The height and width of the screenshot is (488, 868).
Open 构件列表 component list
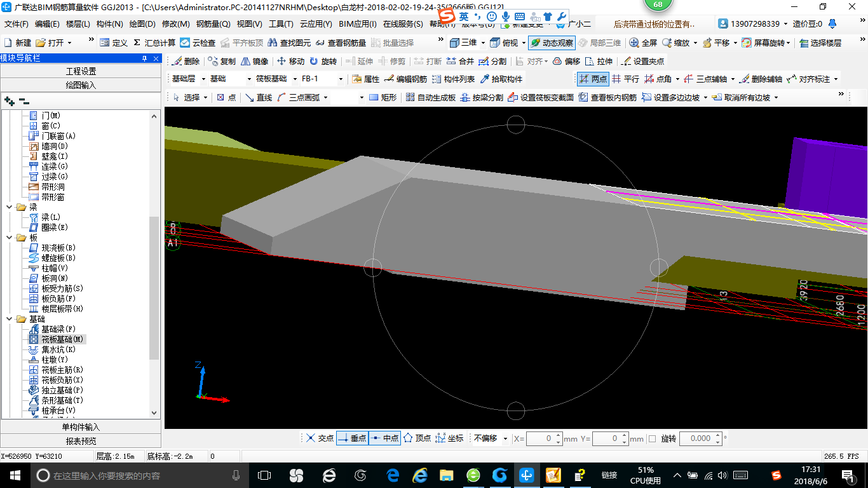[x=453, y=79]
